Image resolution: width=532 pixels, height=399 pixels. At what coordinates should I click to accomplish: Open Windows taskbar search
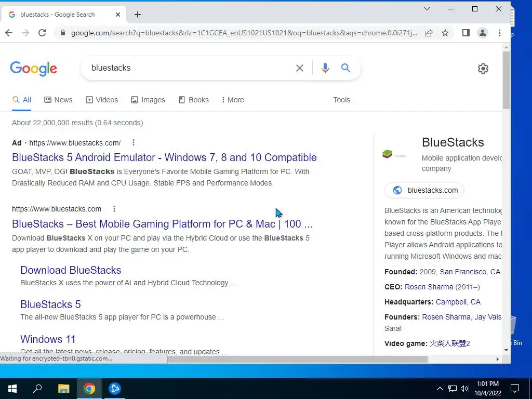pyautogui.click(x=37, y=389)
